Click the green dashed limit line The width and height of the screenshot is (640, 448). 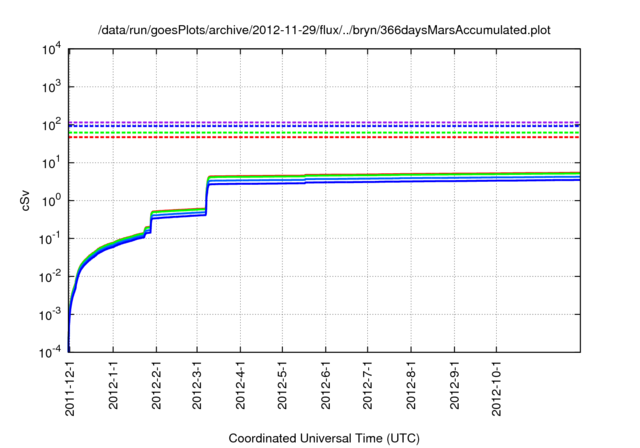(x=324, y=133)
